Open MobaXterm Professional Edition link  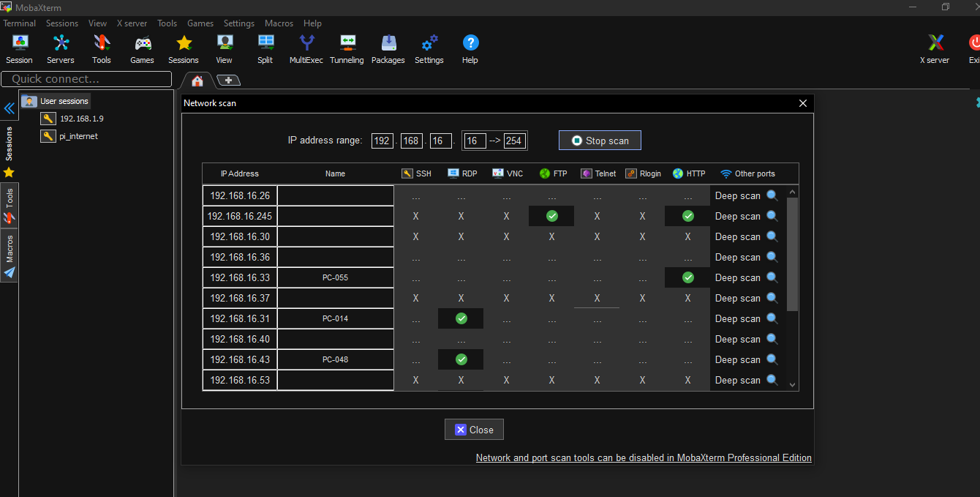pyautogui.click(x=644, y=457)
